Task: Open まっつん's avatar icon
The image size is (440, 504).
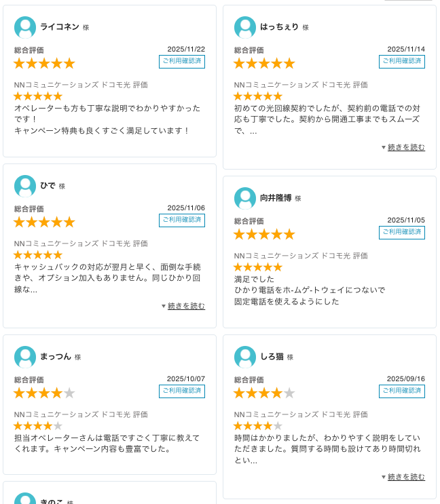Action: 25,357
